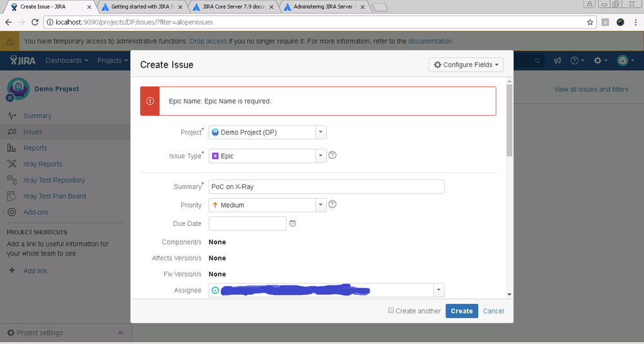
Task: Open the Reports bar chart icon
Action: [12, 148]
